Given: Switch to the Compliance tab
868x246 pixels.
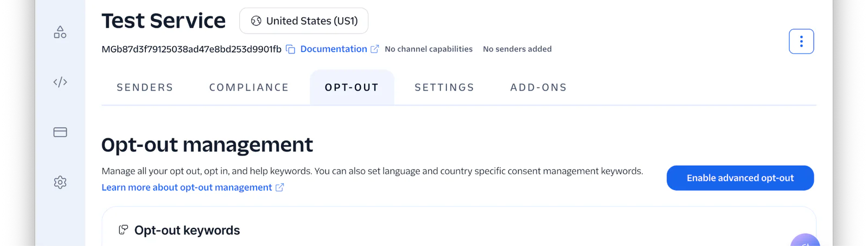Looking at the screenshot, I should pyautogui.click(x=249, y=87).
